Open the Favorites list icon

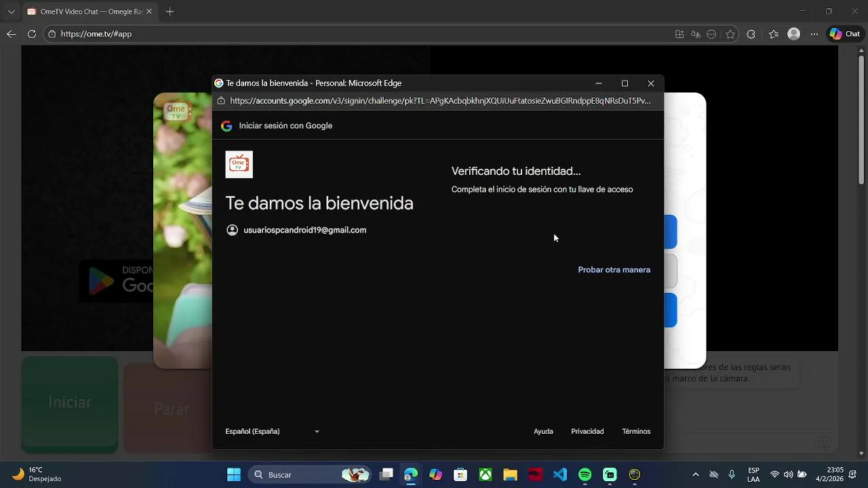[774, 34]
